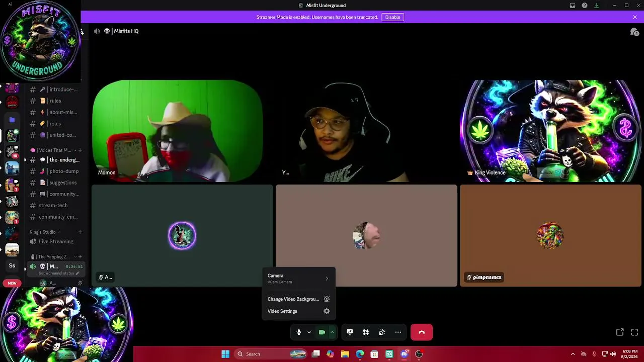Open File Explorer from the taskbar
The height and width of the screenshot is (362, 644).
(x=345, y=354)
